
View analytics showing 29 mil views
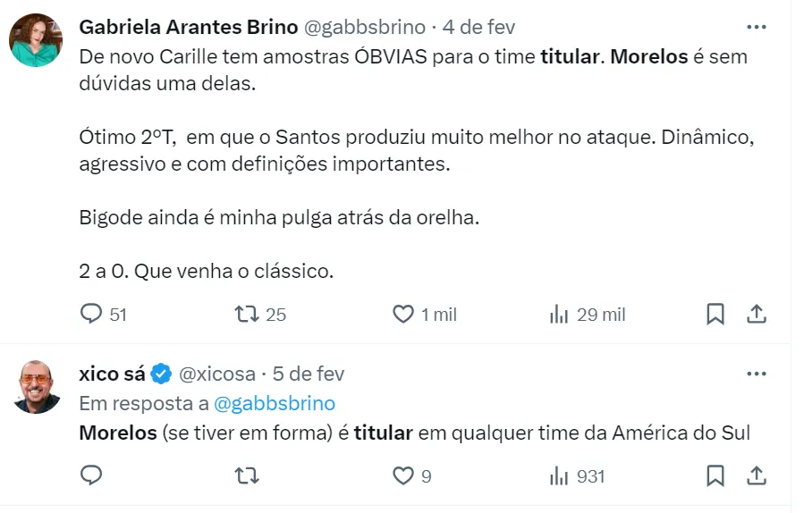coord(560,314)
